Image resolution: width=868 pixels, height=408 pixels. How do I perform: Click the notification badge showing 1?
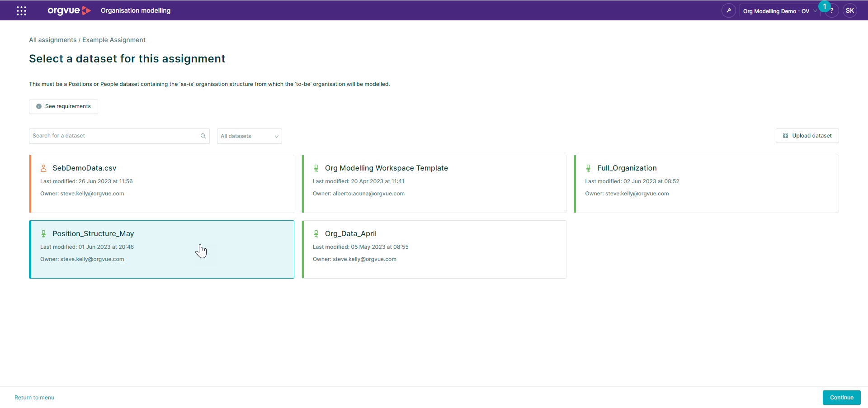825,6
